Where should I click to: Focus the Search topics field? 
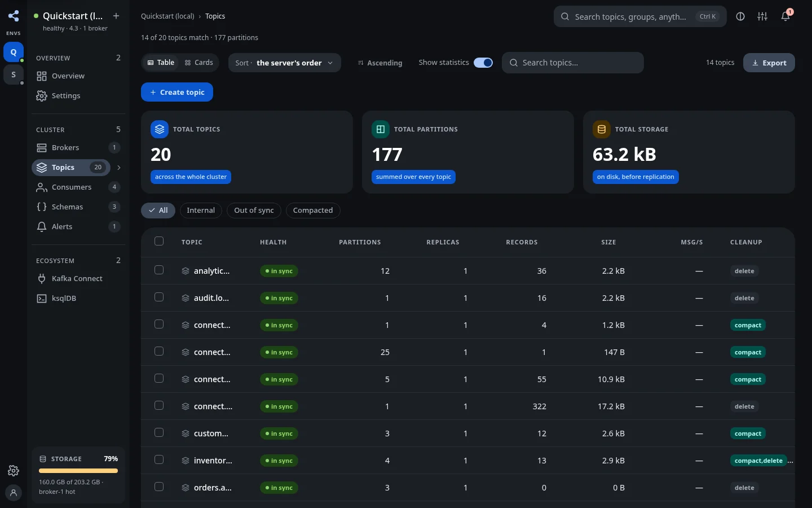573,63
